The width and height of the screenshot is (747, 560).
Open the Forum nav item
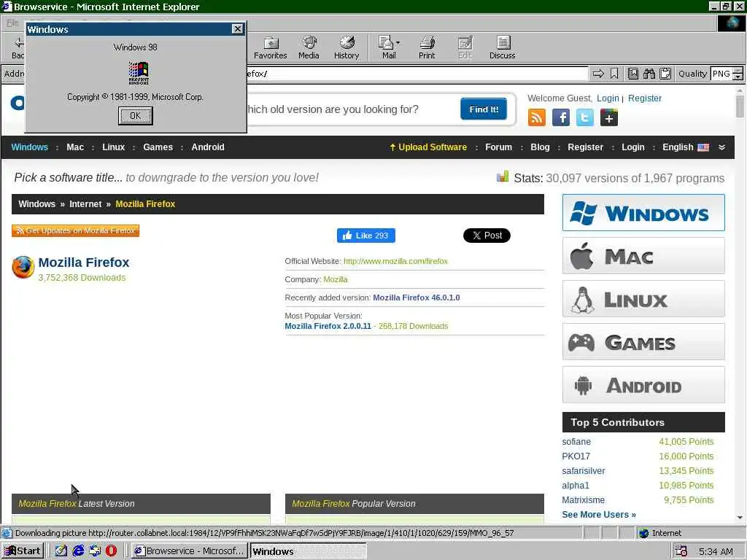click(499, 147)
